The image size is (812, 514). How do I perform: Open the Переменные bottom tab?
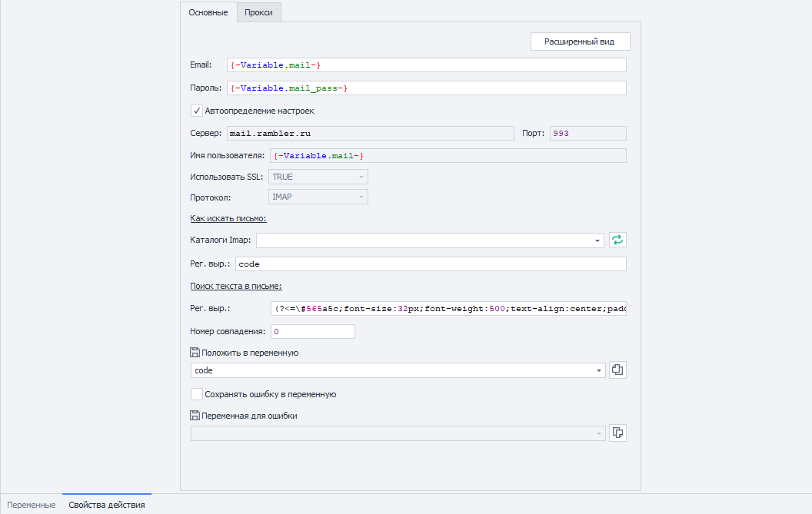pos(31,505)
